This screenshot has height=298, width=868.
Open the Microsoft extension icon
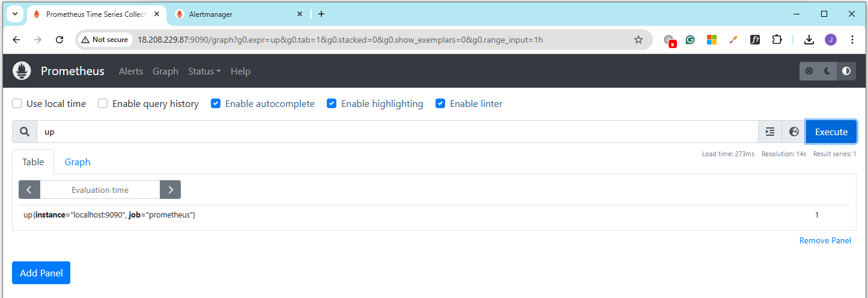(712, 40)
